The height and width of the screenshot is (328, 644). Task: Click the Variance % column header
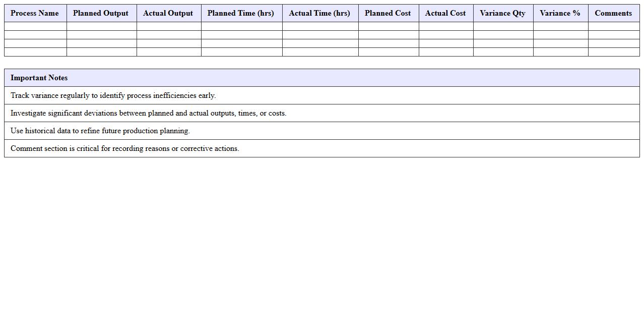coord(560,13)
